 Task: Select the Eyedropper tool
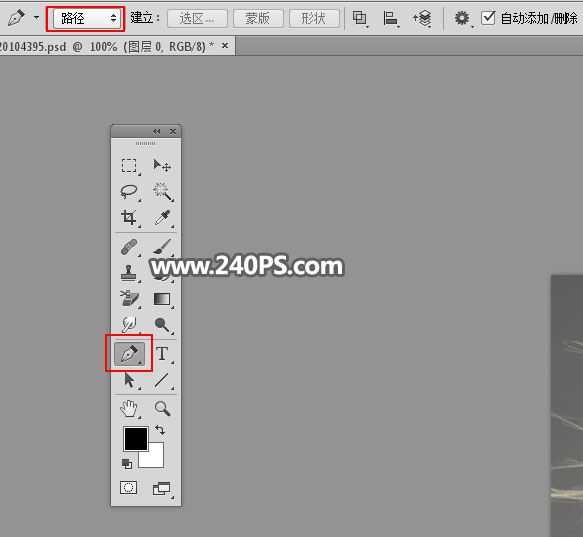[162, 218]
